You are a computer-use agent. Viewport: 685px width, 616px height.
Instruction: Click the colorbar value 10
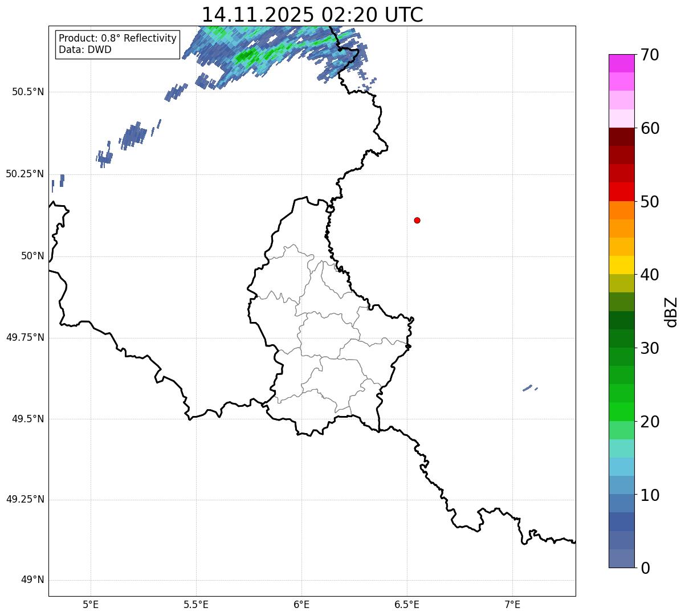pos(650,495)
